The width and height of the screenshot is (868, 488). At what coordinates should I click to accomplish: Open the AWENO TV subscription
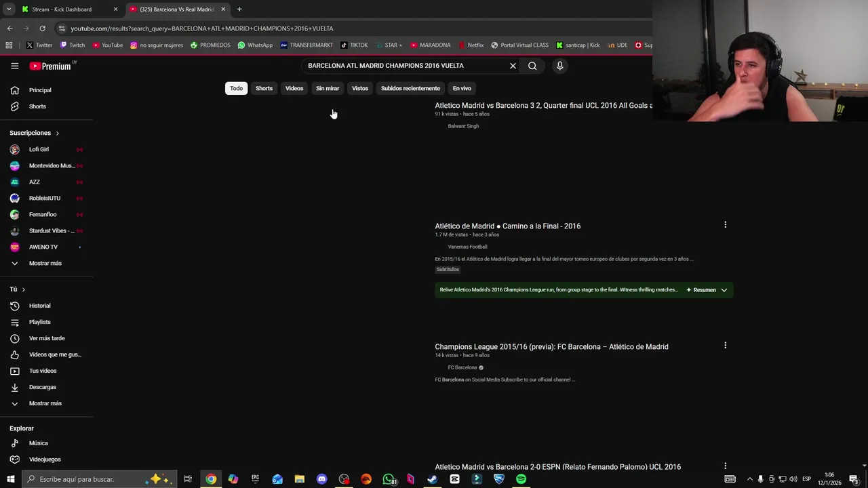[46, 247]
